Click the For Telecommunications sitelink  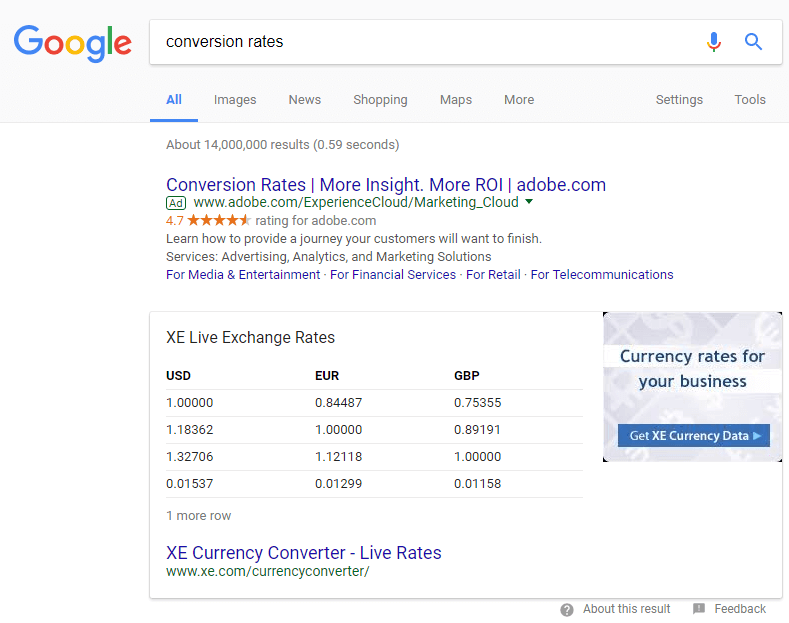click(601, 275)
